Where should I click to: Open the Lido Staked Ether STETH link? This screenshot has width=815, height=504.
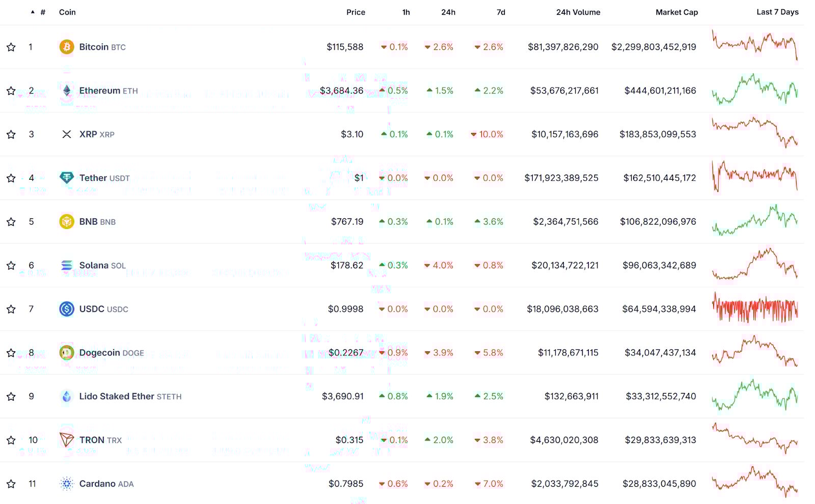click(x=130, y=396)
